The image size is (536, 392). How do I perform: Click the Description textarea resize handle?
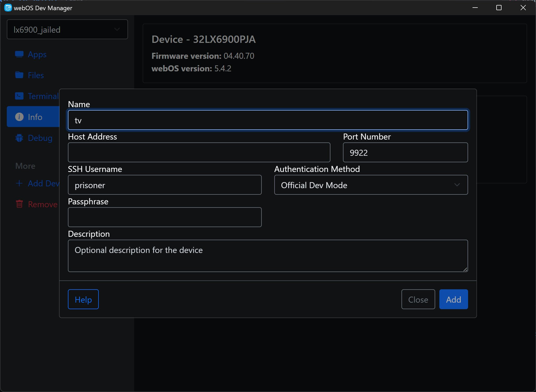coord(465,269)
